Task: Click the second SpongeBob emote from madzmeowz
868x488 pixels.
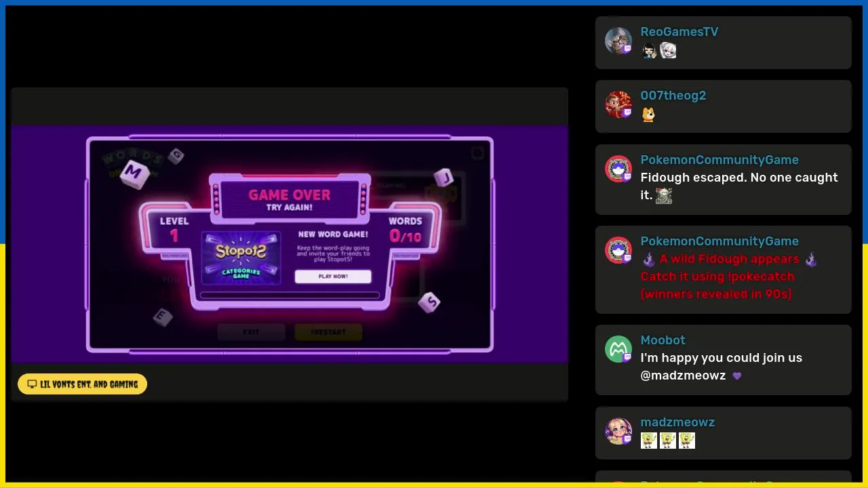Action: point(668,441)
